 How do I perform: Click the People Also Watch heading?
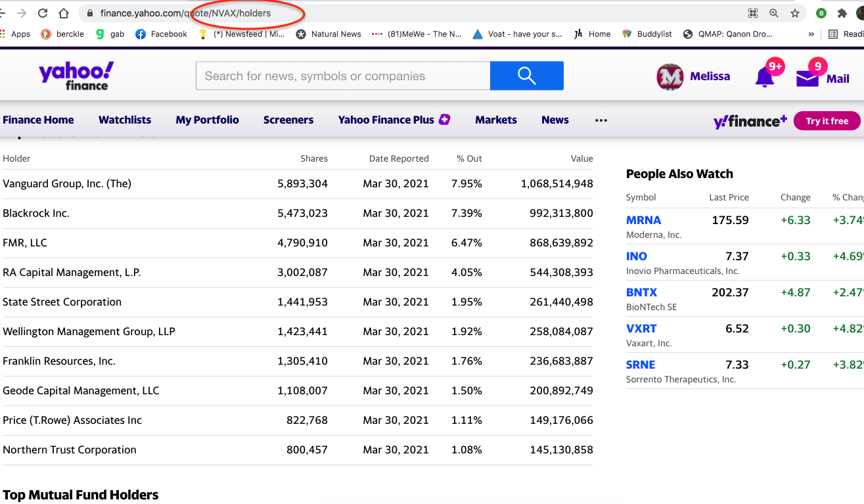point(679,174)
